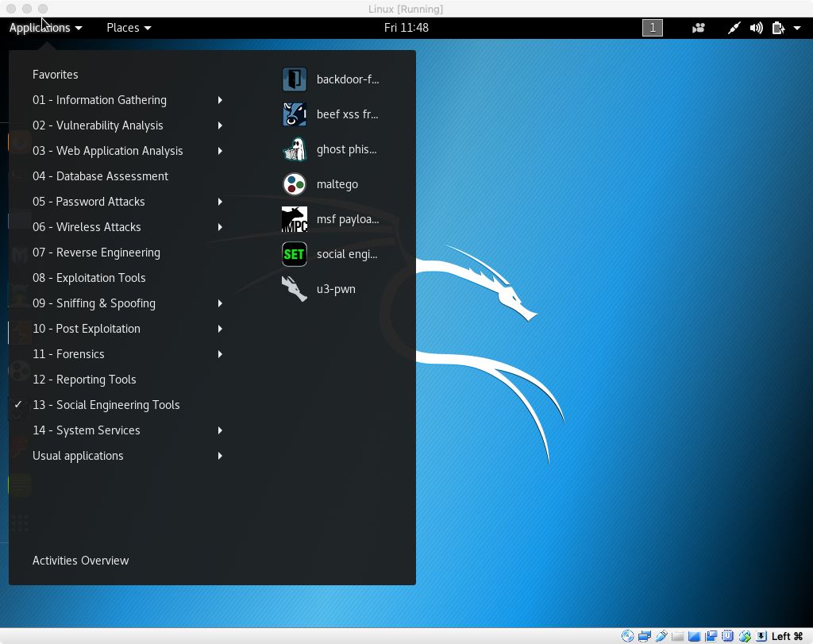The image size is (813, 644).
Task: Click the VirtualBox network adapters status icon
Action: click(645, 636)
